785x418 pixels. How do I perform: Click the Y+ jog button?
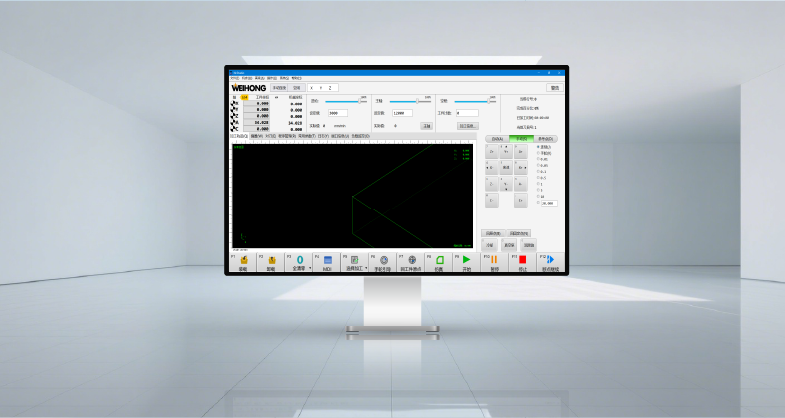(506, 151)
